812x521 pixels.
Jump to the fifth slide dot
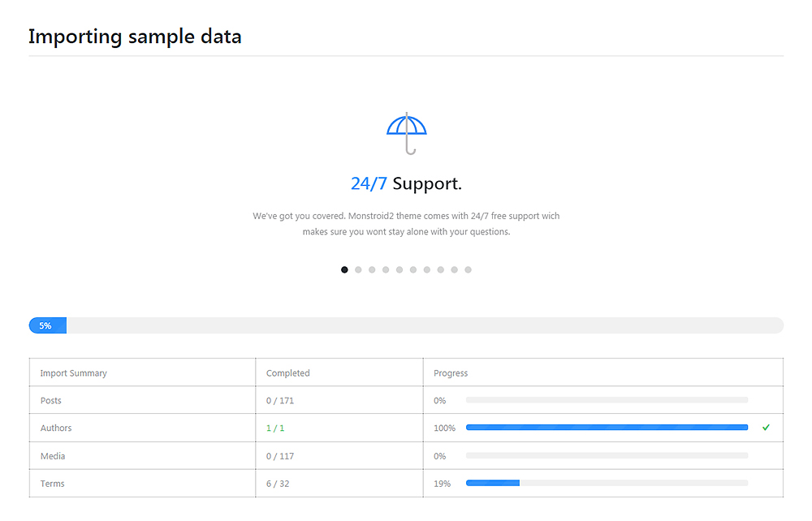pos(400,269)
